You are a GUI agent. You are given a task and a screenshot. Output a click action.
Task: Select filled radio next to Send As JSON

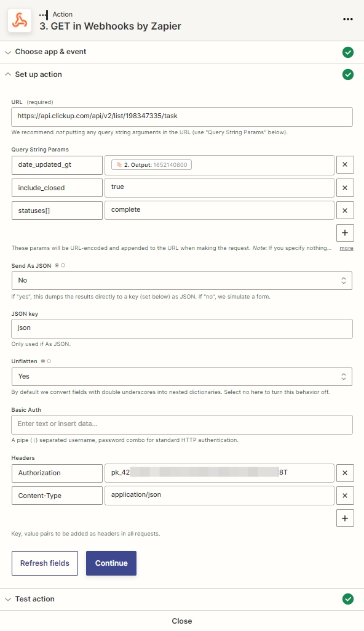point(57,265)
